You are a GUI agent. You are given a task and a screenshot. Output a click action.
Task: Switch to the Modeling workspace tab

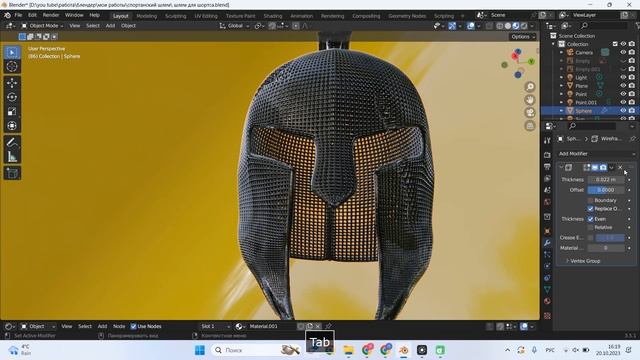click(x=147, y=16)
